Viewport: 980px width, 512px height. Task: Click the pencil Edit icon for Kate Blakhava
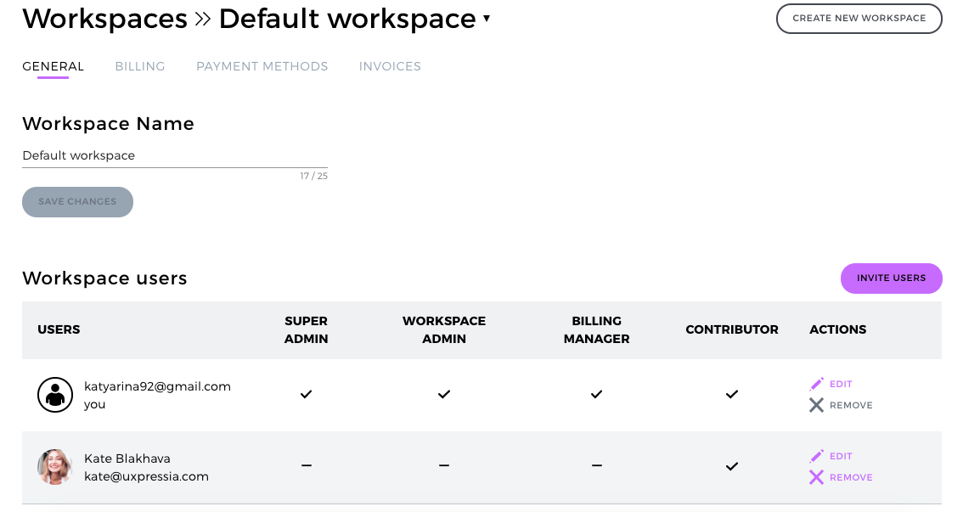click(x=816, y=456)
